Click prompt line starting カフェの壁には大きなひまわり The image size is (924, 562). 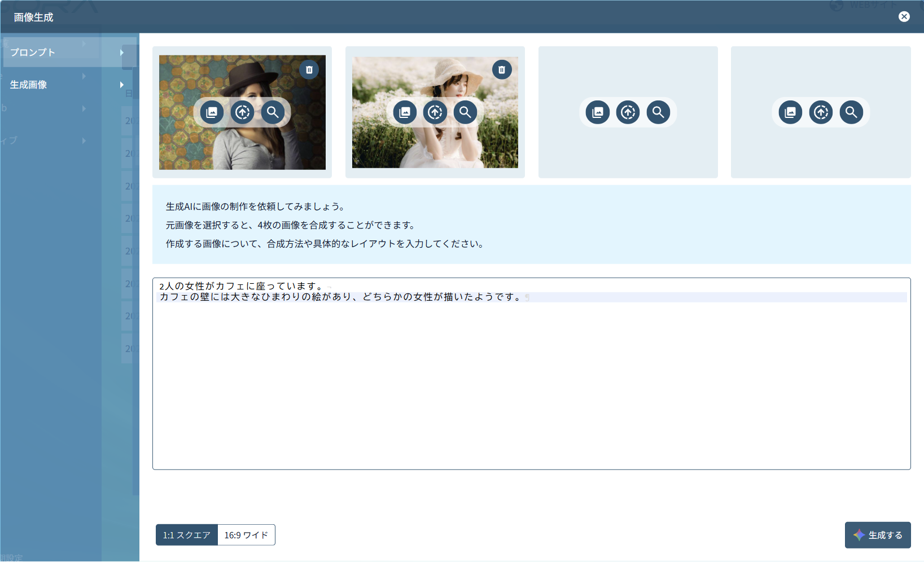pos(341,297)
